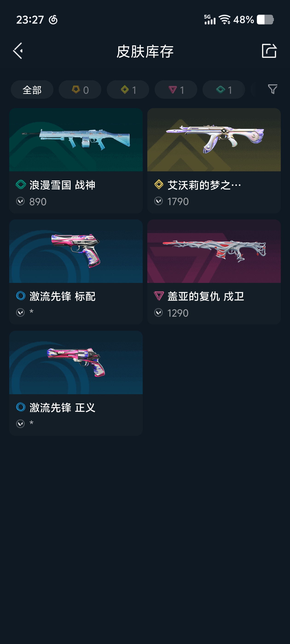Open the share icon at top right
290x644 pixels.
(269, 51)
